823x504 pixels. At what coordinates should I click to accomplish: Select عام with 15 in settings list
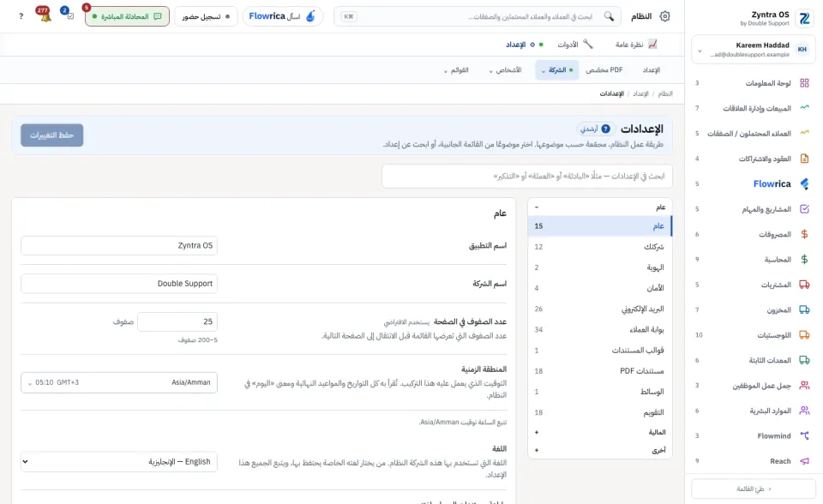(x=600, y=225)
